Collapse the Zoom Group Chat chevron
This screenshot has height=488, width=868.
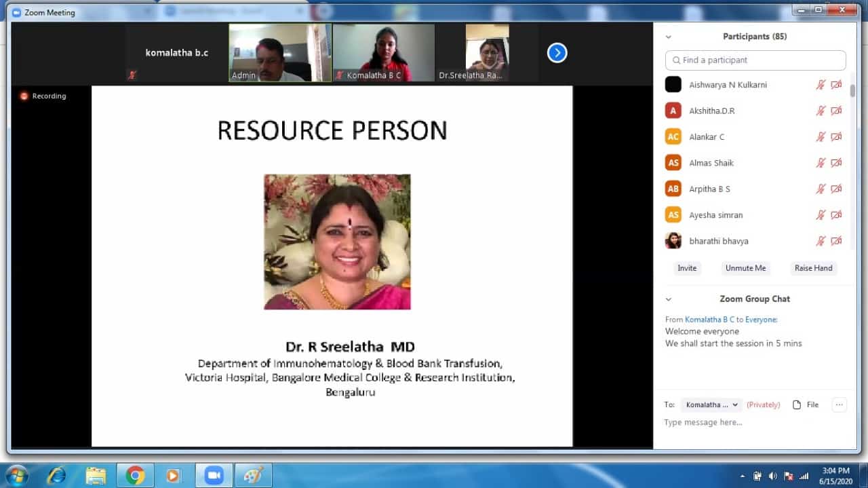pyautogui.click(x=669, y=299)
